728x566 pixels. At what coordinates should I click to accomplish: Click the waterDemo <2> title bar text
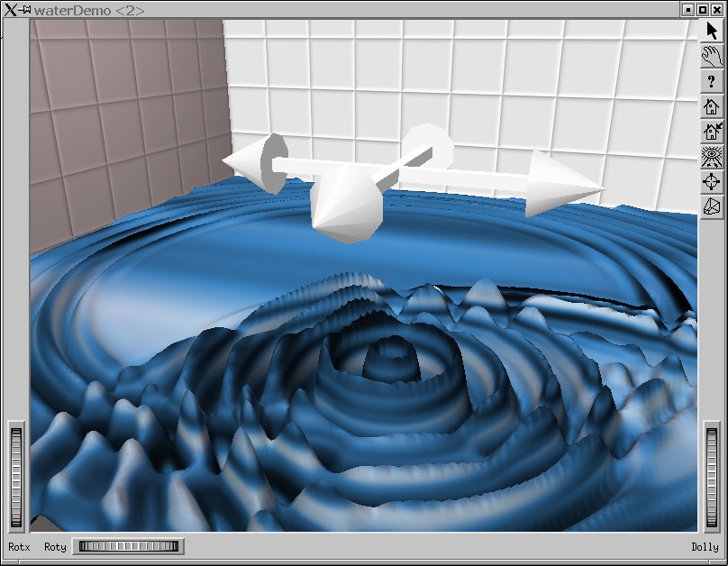click(x=89, y=10)
